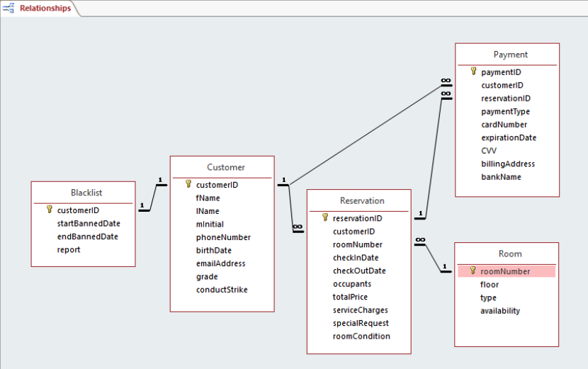Click the primary key icon next to reservationID
Screen dimensions: 588x369
[325, 217]
